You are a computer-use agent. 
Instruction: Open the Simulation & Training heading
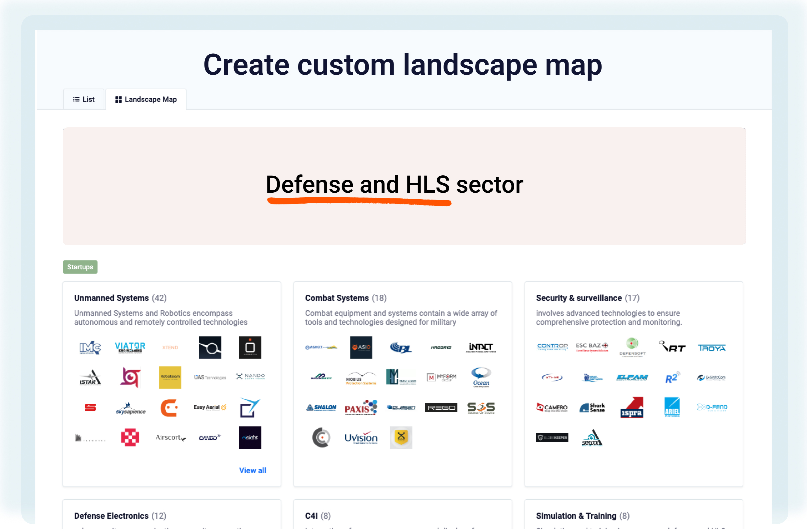(576, 516)
